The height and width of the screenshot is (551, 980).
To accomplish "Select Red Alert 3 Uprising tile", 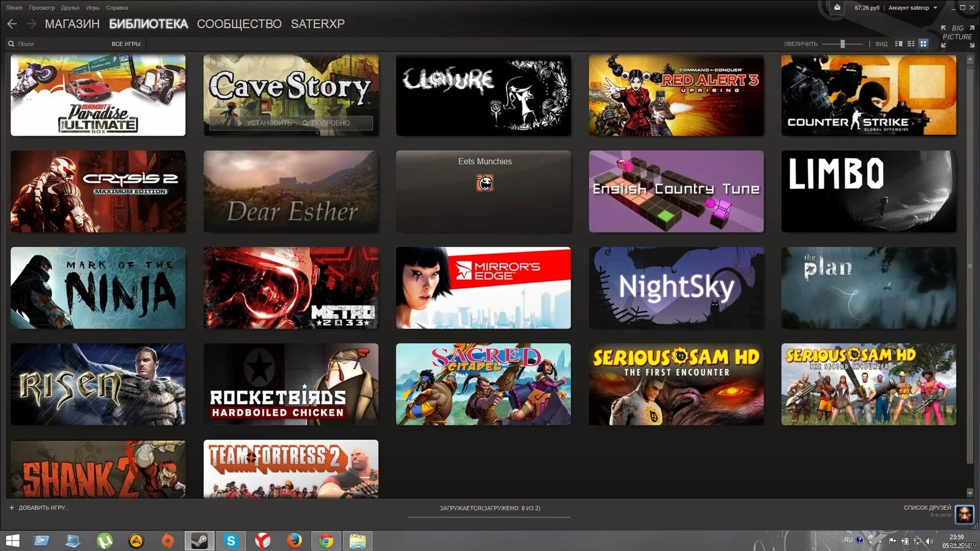I will click(676, 95).
